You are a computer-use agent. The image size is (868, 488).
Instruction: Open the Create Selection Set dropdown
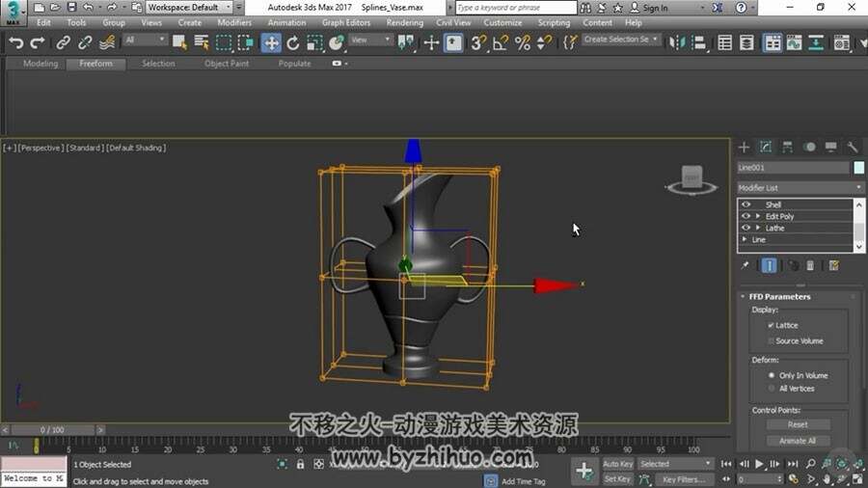coord(620,40)
